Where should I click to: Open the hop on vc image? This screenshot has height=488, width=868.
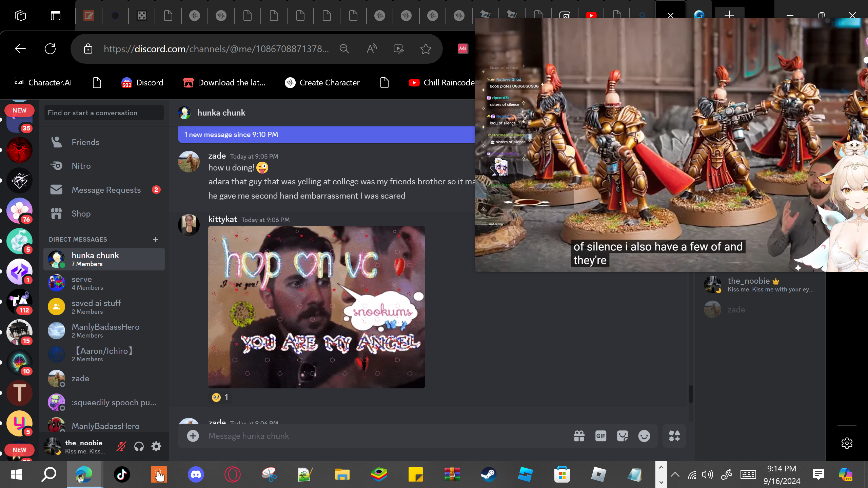[x=316, y=307]
